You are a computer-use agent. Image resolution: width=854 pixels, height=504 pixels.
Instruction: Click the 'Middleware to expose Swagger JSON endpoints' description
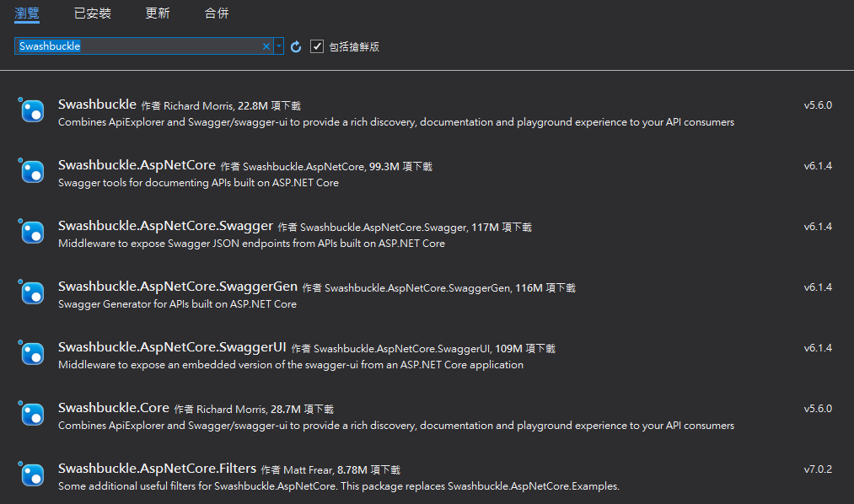click(x=251, y=244)
